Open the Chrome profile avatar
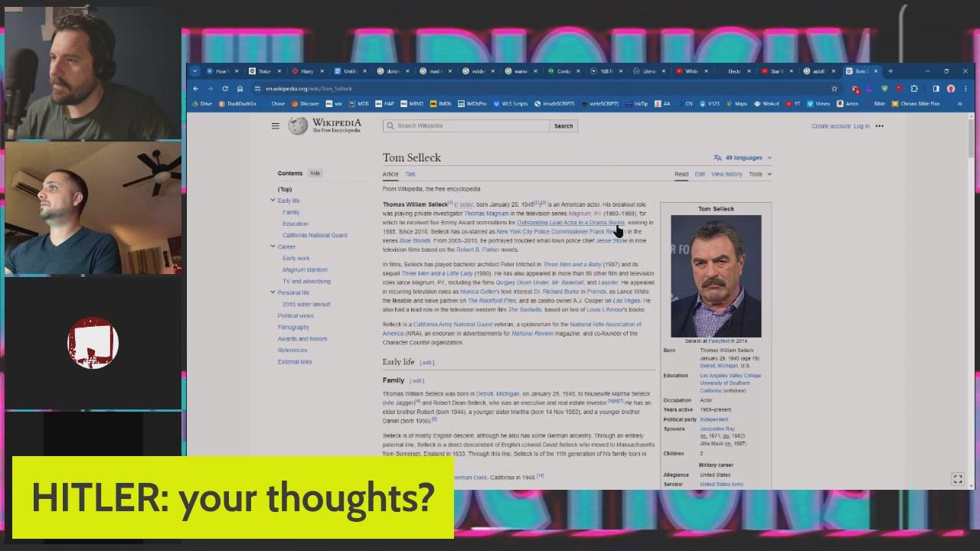 click(x=950, y=89)
